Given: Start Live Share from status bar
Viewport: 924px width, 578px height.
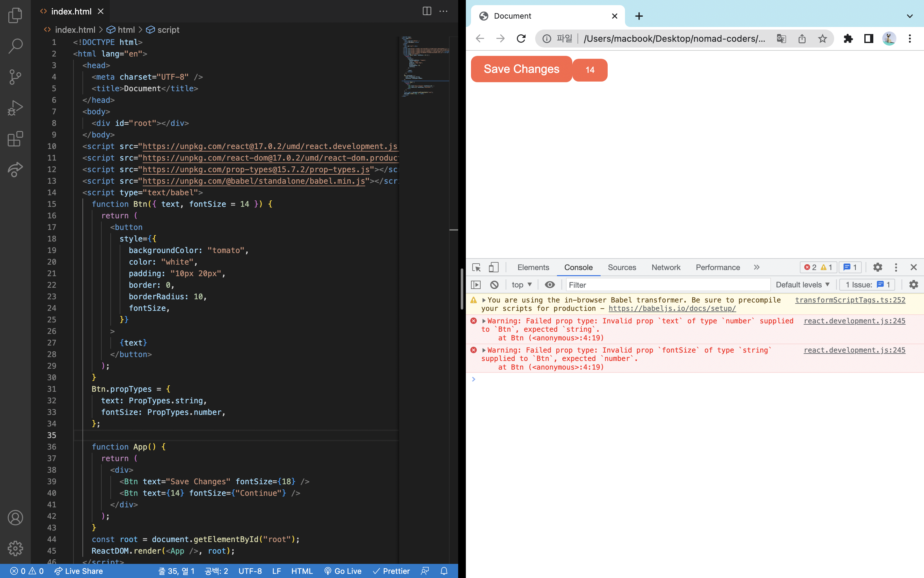Looking at the screenshot, I should pyautogui.click(x=79, y=571).
